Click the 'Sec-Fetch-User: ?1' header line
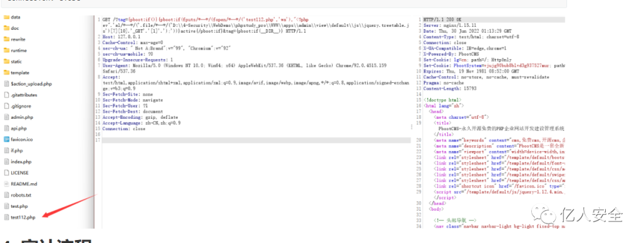Screen dimensions: 644x243 pyautogui.click(x=125, y=106)
